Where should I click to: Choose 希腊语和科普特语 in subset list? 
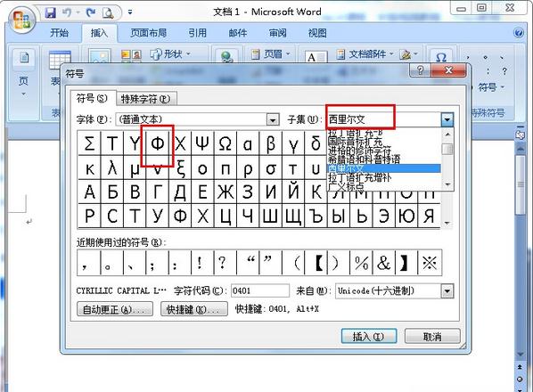point(384,159)
